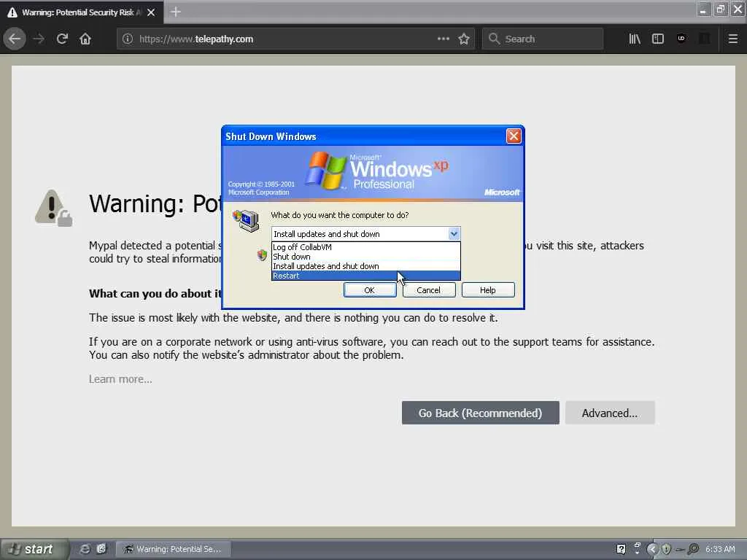Click the warning triangle padlock icon
This screenshot has height=560, width=747.
(x=53, y=208)
